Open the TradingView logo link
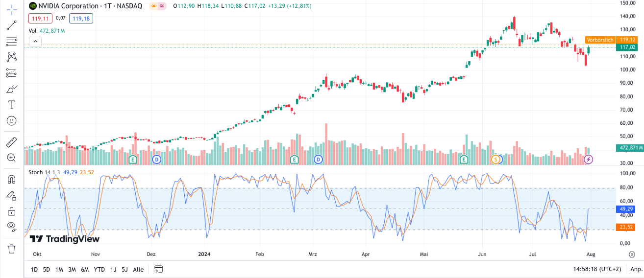 (64, 239)
